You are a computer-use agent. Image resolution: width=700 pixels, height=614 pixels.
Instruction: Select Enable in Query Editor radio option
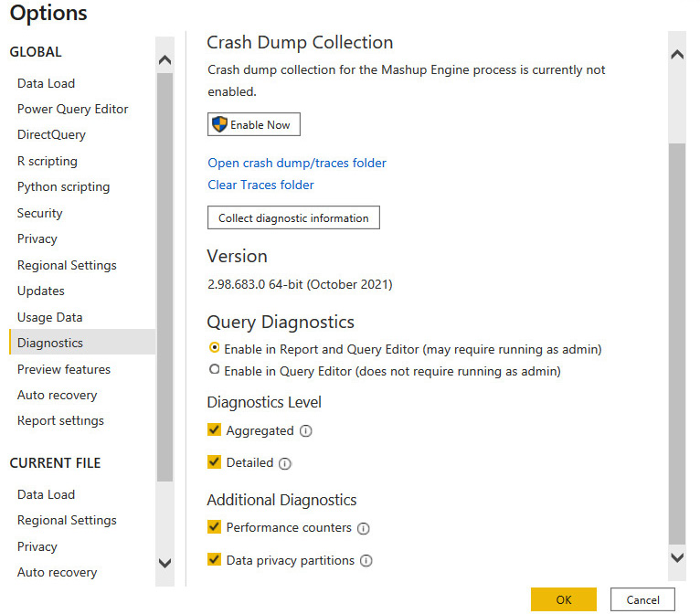point(214,369)
